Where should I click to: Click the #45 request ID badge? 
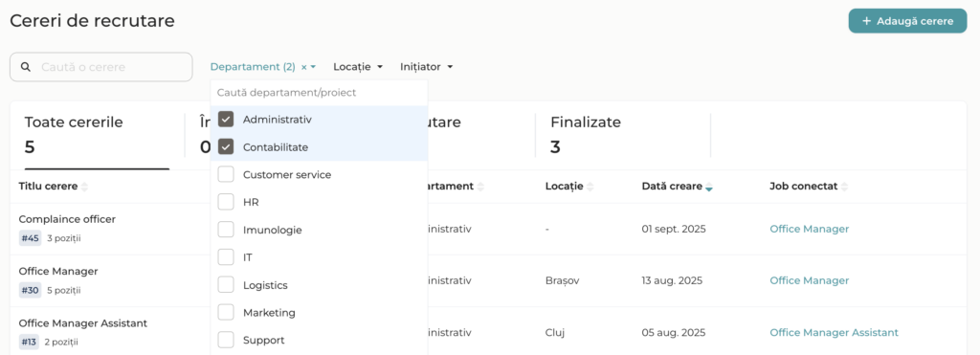coord(30,238)
